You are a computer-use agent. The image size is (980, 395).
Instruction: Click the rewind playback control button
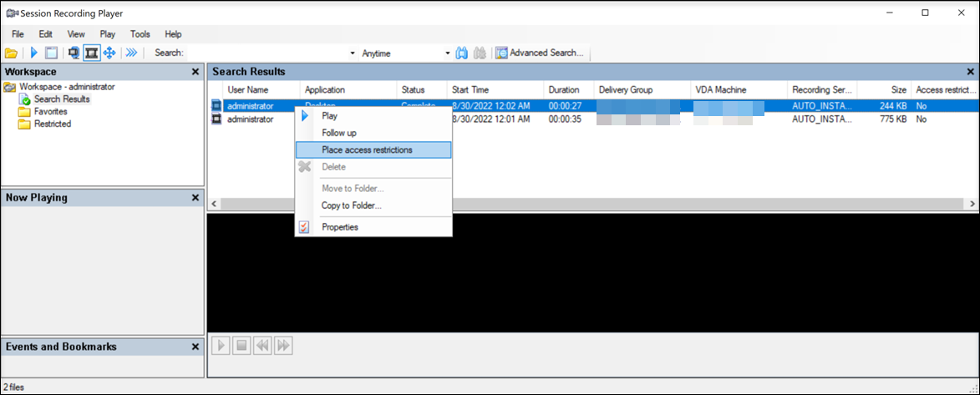(262, 345)
